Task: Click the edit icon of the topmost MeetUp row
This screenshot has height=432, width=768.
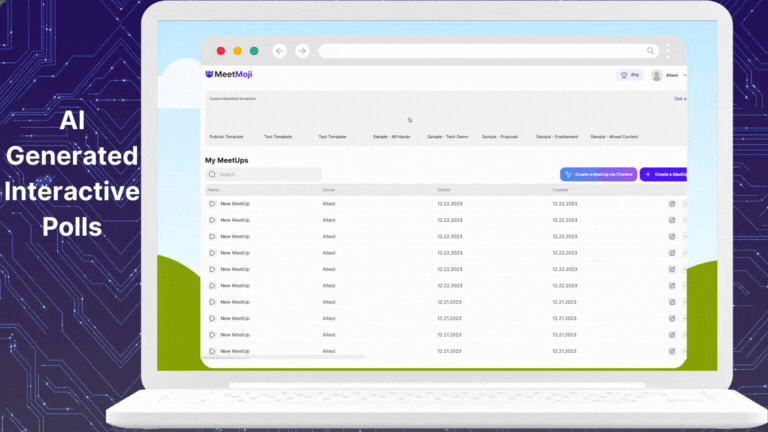Action: (x=672, y=204)
